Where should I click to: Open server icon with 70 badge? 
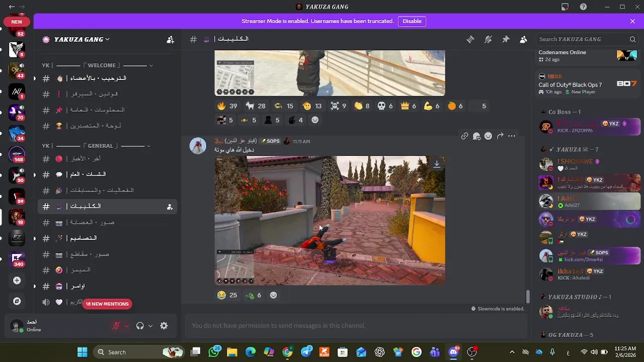pos(17,112)
